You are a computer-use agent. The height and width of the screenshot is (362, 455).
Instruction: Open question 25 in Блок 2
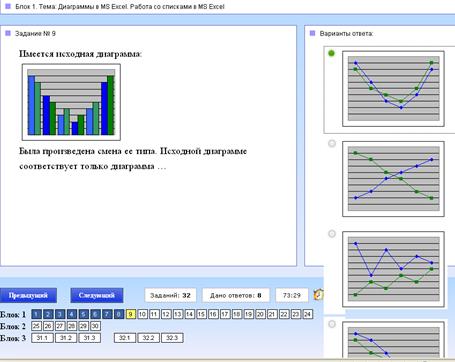point(36,326)
